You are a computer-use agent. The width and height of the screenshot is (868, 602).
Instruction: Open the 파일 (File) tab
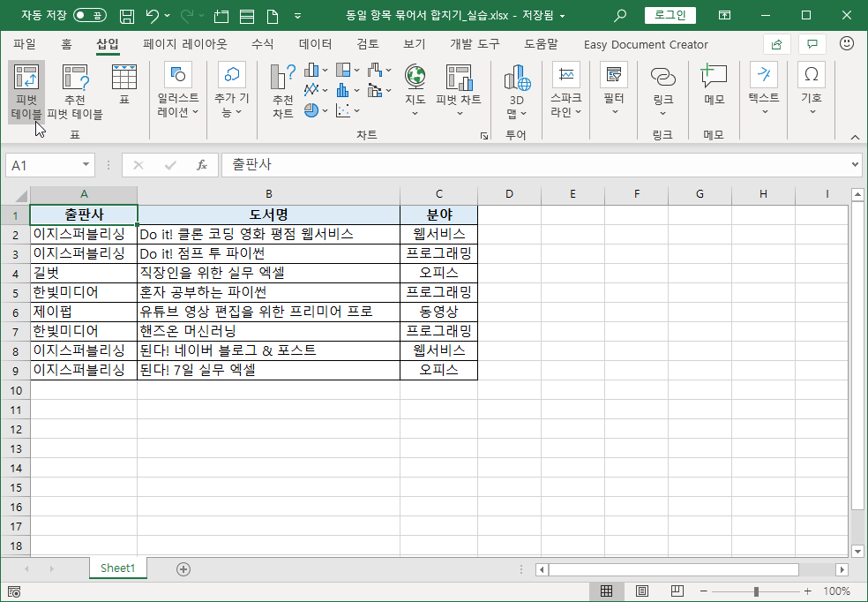tap(25, 44)
